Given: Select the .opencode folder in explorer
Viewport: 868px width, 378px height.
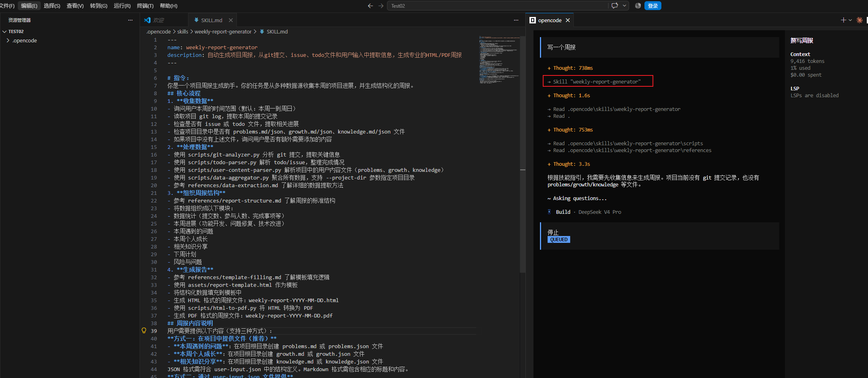Looking at the screenshot, I should [x=25, y=40].
